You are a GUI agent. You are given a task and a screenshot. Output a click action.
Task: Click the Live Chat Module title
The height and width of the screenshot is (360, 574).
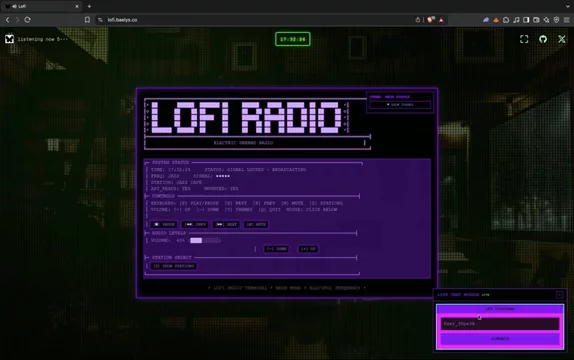tap(458, 294)
